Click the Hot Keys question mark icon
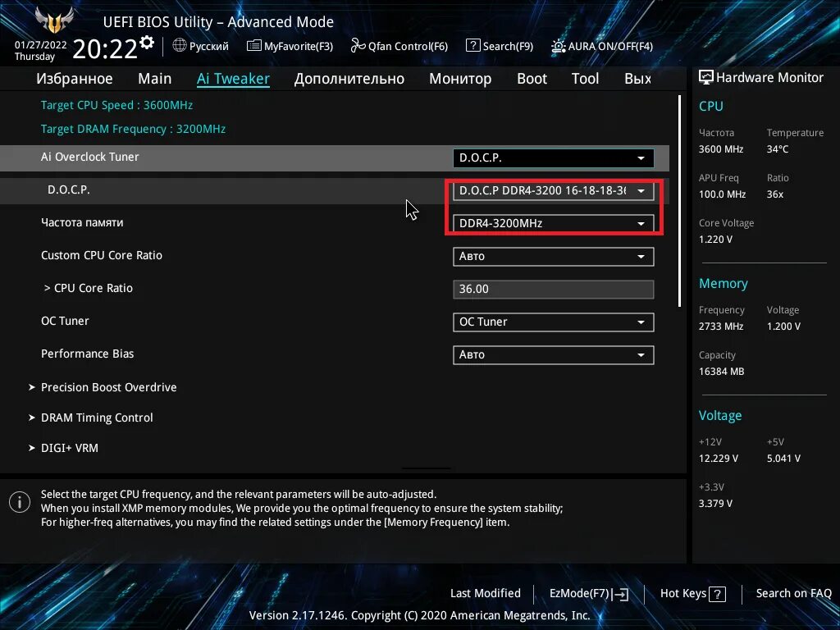Screen dimensions: 840x630 coord(717,594)
